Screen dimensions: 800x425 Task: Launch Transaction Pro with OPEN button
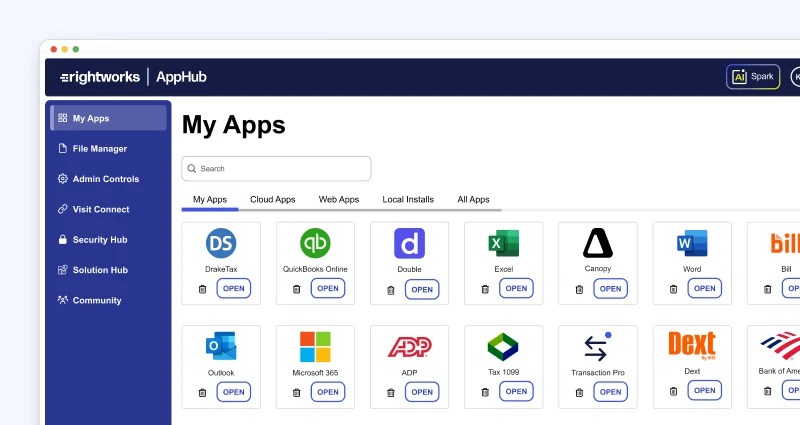pyautogui.click(x=610, y=392)
